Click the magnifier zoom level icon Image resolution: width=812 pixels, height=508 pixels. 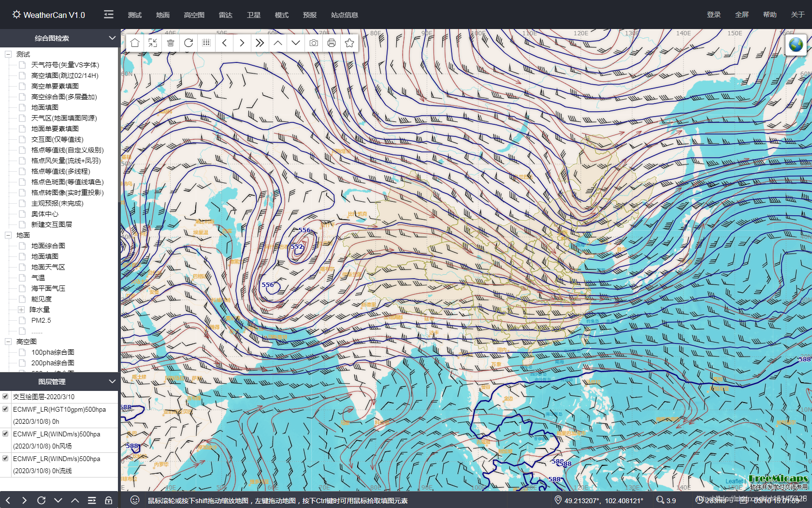click(660, 500)
